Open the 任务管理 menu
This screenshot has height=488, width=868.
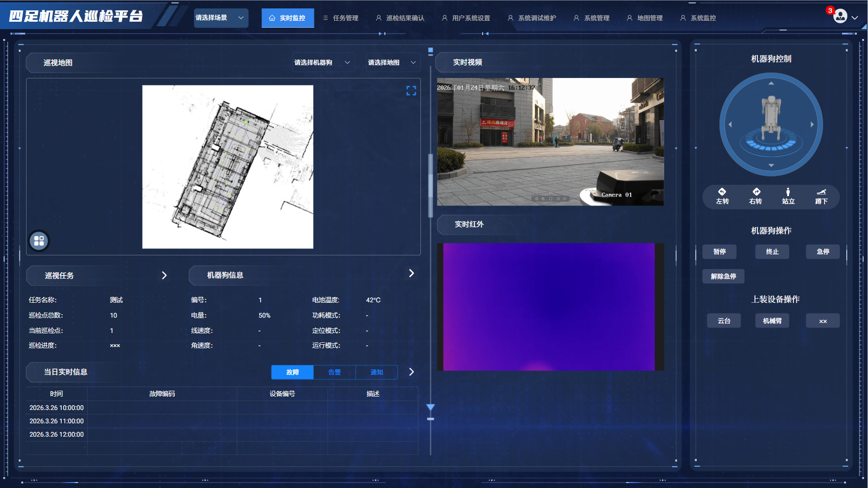coord(341,18)
